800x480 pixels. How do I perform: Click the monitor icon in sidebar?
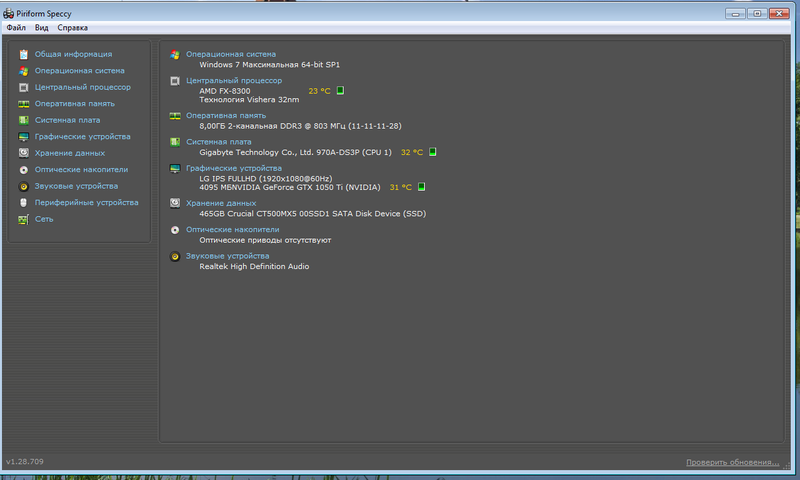coord(23,137)
